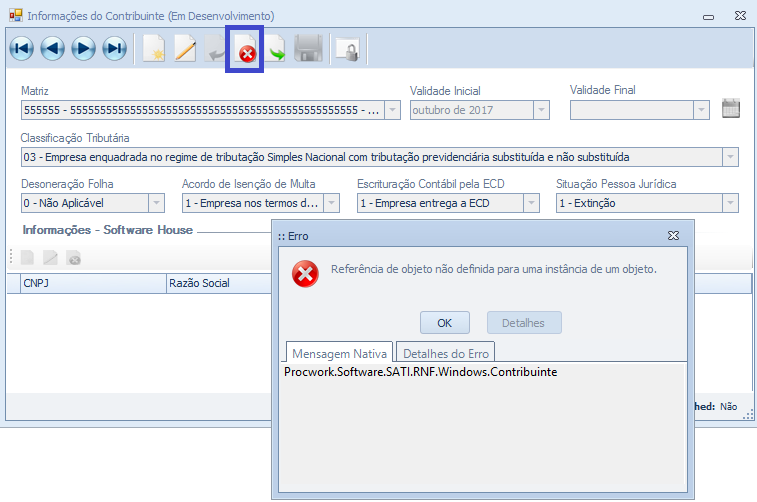Viewport: 757px width, 502px height.
Task: Add Software House entry new icon
Action: (x=28, y=258)
